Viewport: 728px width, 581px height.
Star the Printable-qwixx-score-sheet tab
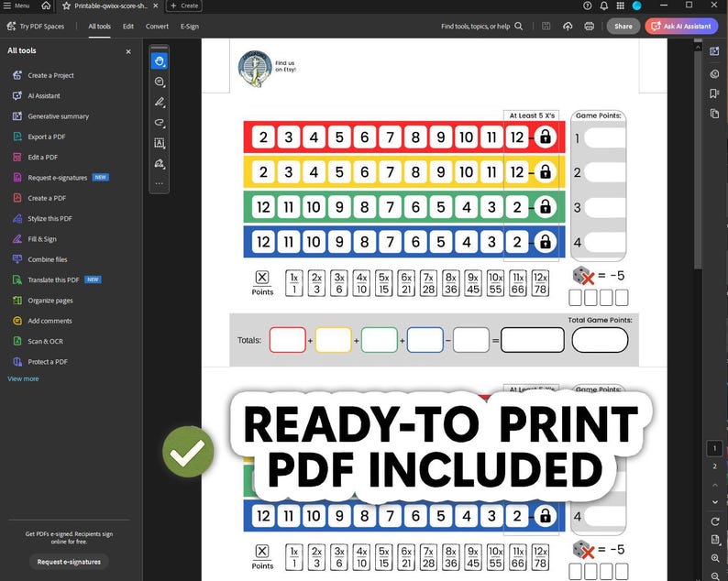(x=66, y=6)
